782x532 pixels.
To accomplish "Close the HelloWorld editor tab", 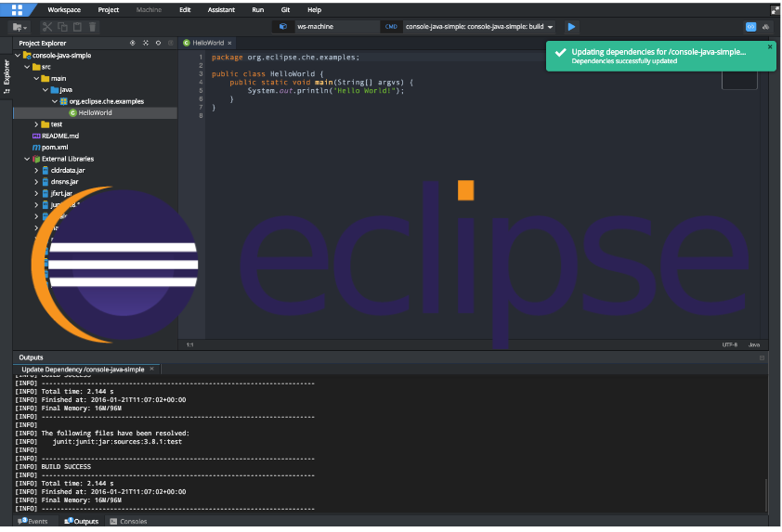I will (x=229, y=43).
